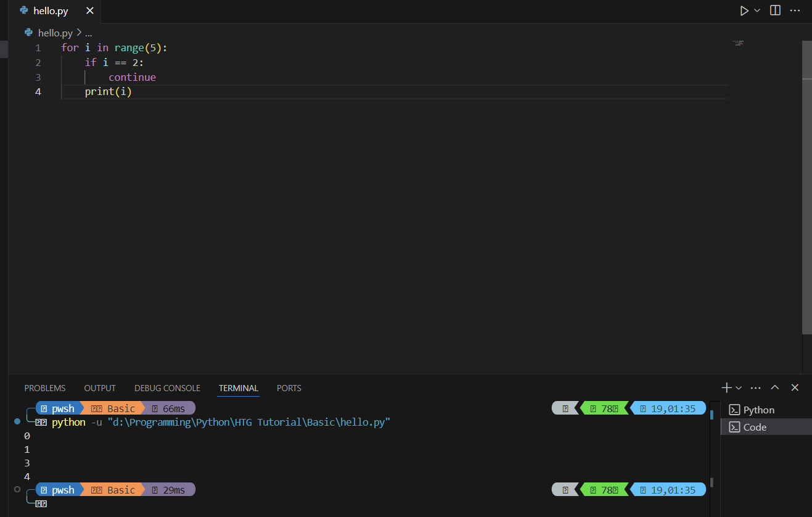Image resolution: width=812 pixels, height=517 pixels.
Task: Split the editor to the right
Action: pyautogui.click(x=775, y=10)
